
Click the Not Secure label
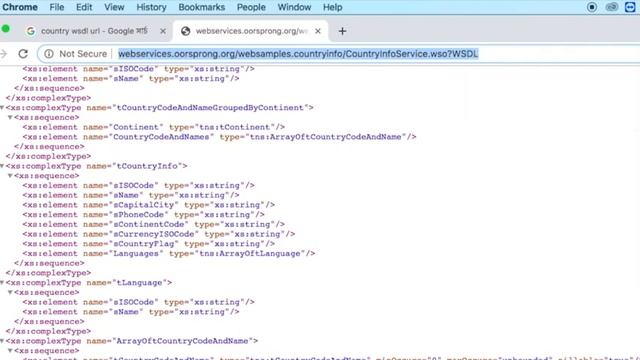click(x=83, y=53)
